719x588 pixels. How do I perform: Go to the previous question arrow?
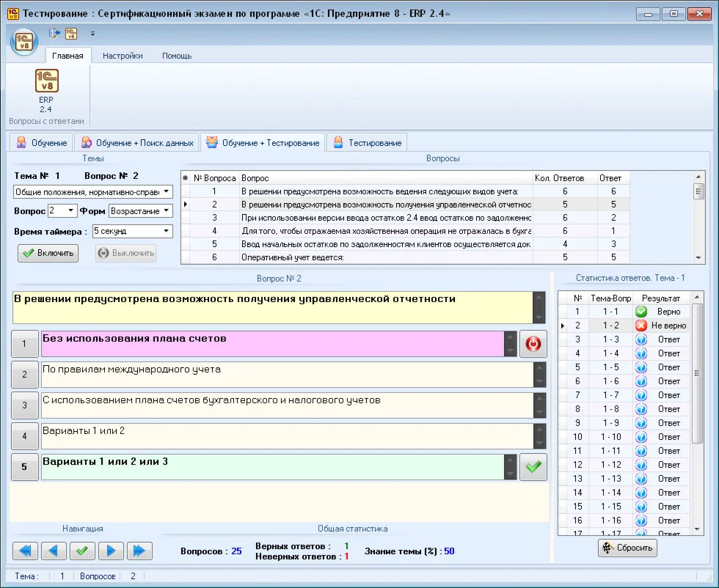click(54, 551)
